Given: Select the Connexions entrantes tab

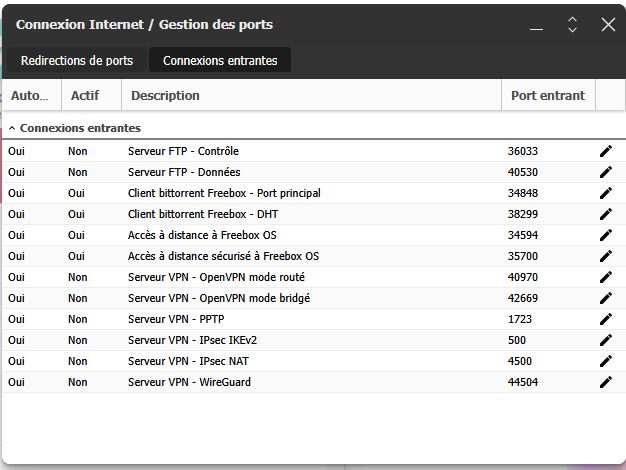Looking at the screenshot, I should (220, 61).
